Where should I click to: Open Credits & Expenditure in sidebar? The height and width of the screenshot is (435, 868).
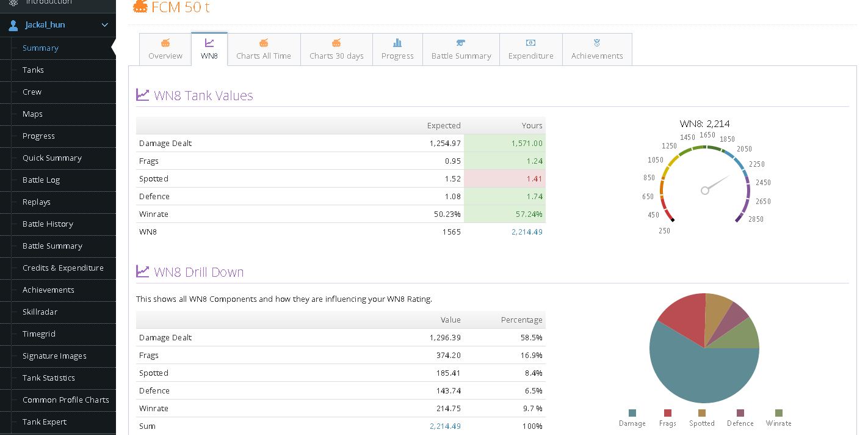(63, 268)
